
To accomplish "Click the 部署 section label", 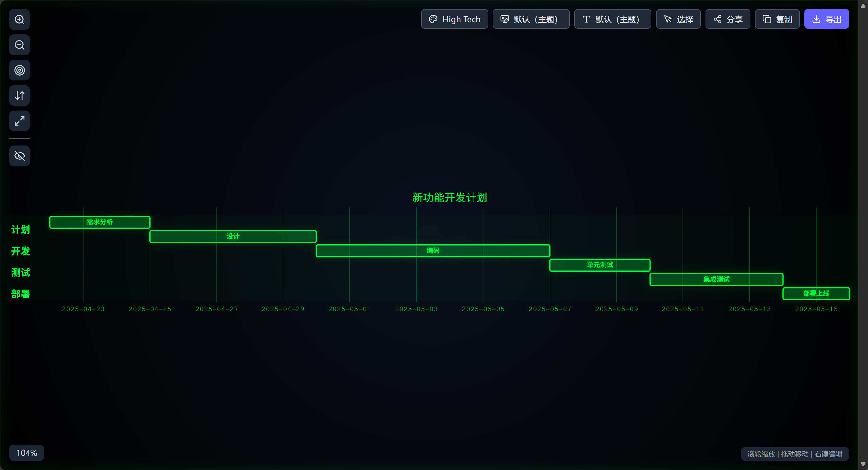I will pyautogui.click(x=20, y=294).
